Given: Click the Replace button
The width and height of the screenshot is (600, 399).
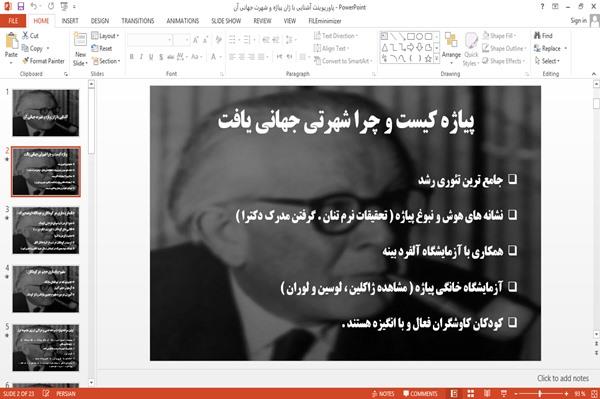Looking at the screenshot, I should pyautogui.click(x=551, y=48).
